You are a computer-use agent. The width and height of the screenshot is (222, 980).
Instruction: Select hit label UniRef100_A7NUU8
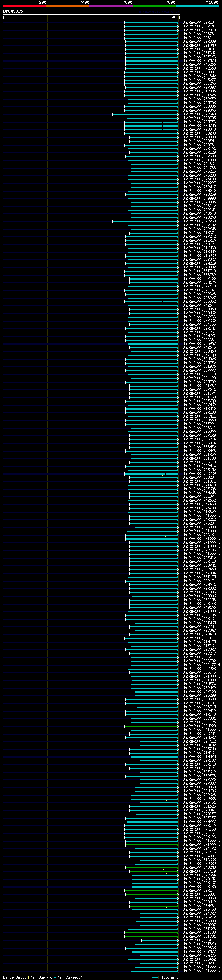[x=199, y=137]
